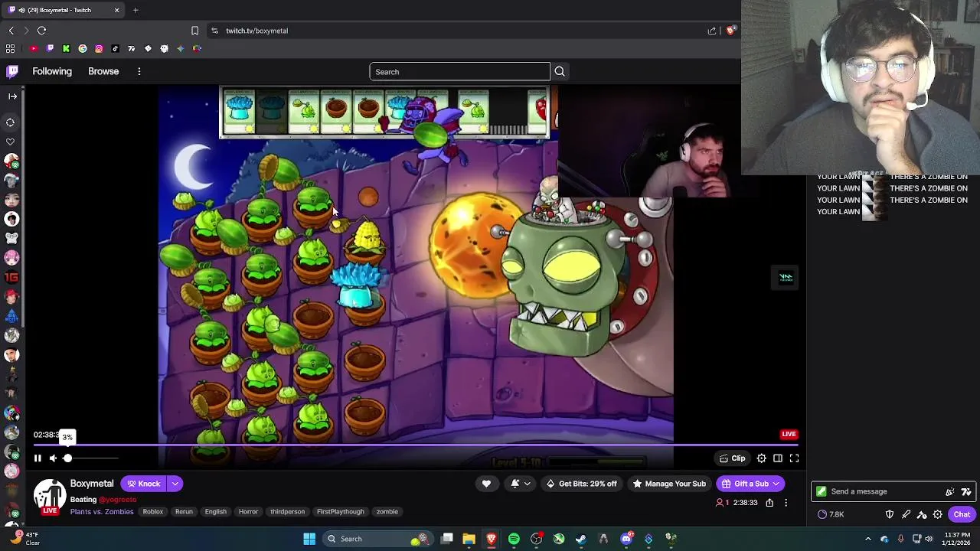Open channel more options menu
Screen dimensions: 980x551
click(x=786, y=503)
